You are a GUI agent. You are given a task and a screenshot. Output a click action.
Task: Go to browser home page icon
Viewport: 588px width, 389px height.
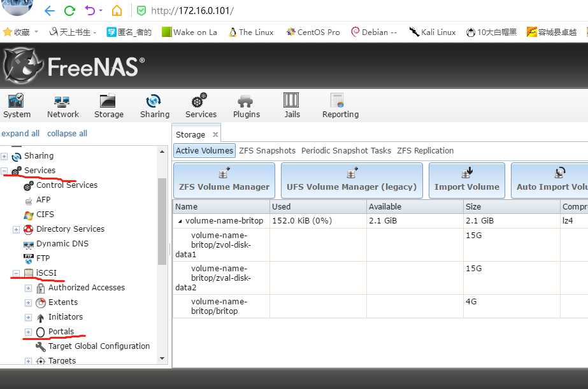pos(117,10)
